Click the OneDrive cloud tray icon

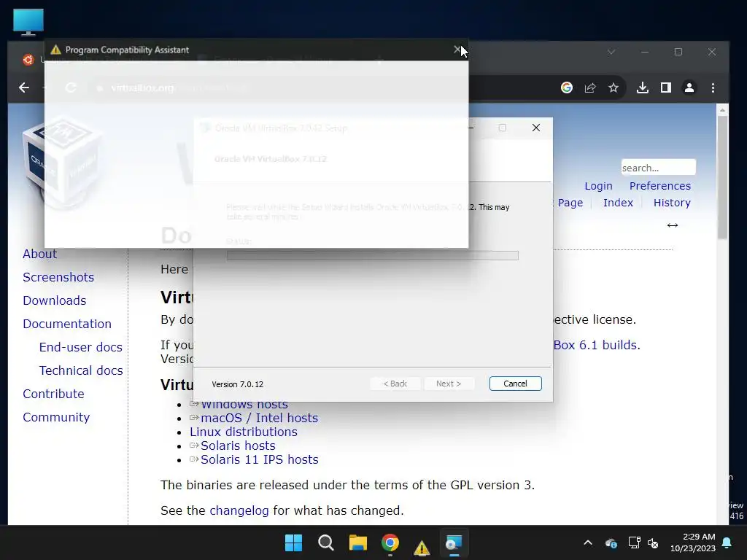611,542
